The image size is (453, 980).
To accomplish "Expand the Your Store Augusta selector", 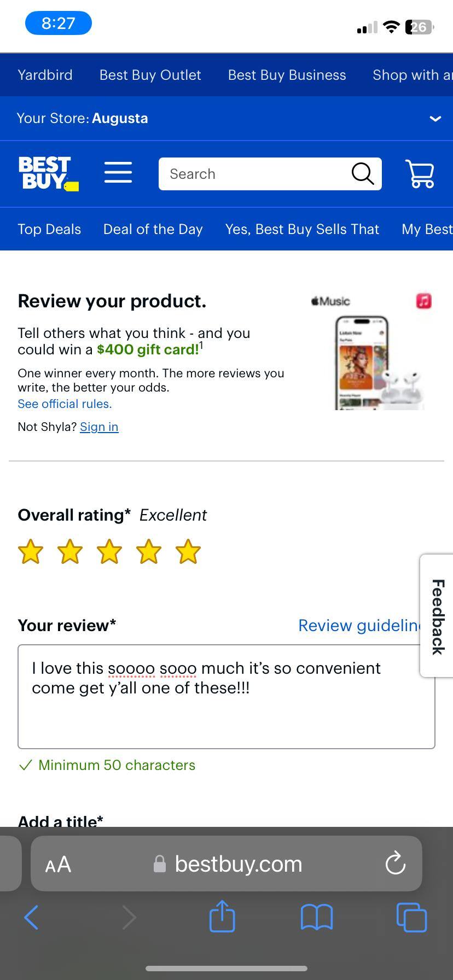I will click(435, 118).
